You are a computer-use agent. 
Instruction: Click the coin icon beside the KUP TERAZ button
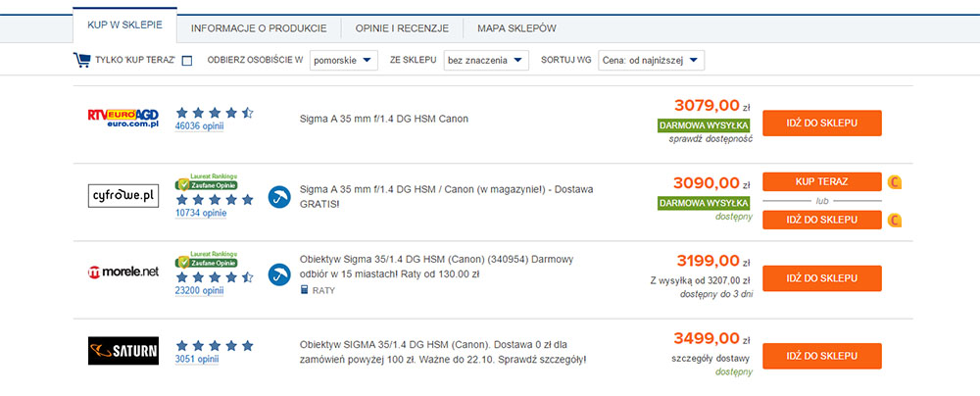(895, 182)
